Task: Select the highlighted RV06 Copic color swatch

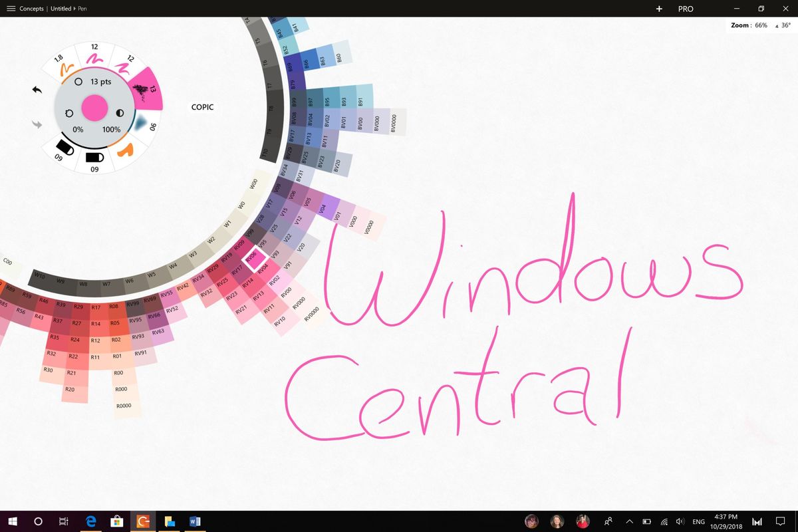Action: (253, 259)
